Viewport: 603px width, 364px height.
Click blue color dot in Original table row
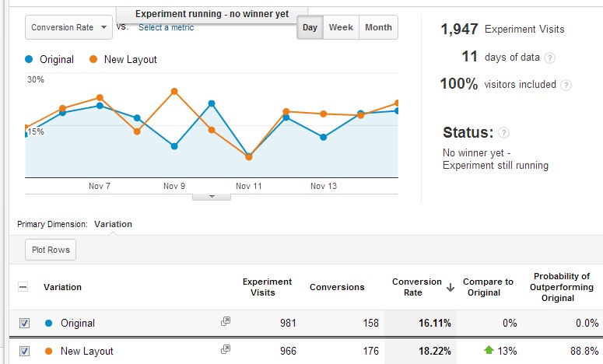pos(48,324)
